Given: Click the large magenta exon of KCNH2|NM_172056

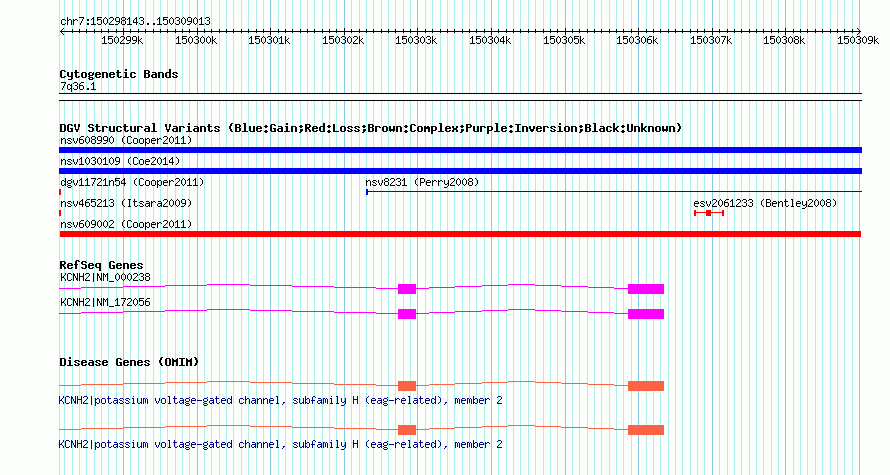Looking at the screenshot, I should coord(646,314).
